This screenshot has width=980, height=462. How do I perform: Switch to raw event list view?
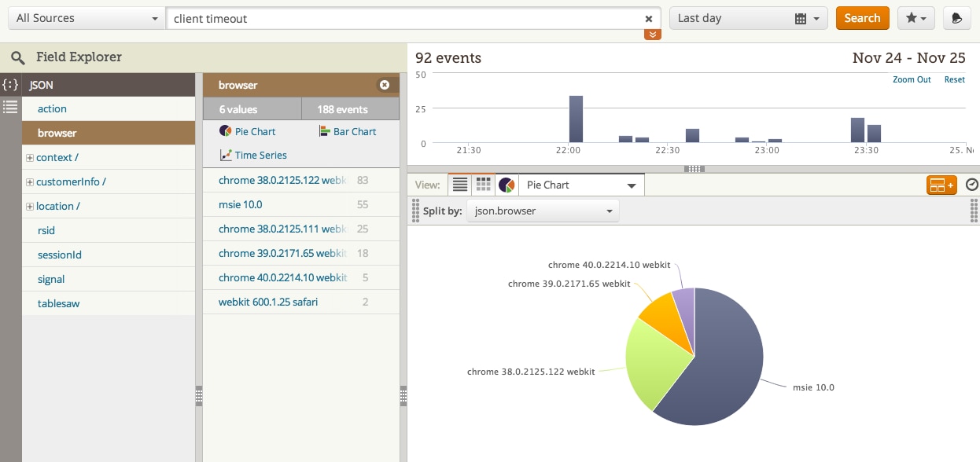tap(460, 185)
